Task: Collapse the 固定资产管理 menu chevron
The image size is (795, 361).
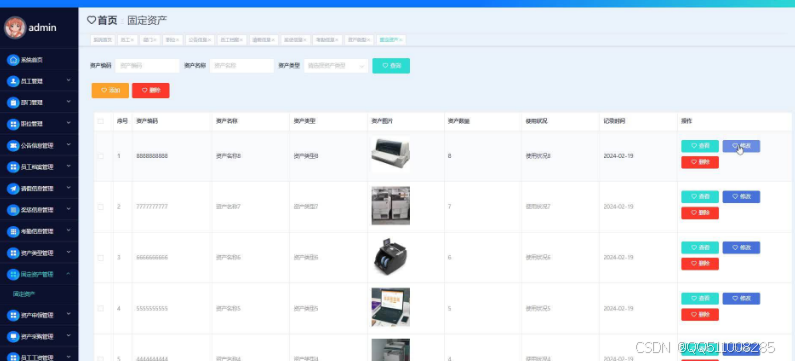Action: tap(68, 273)
